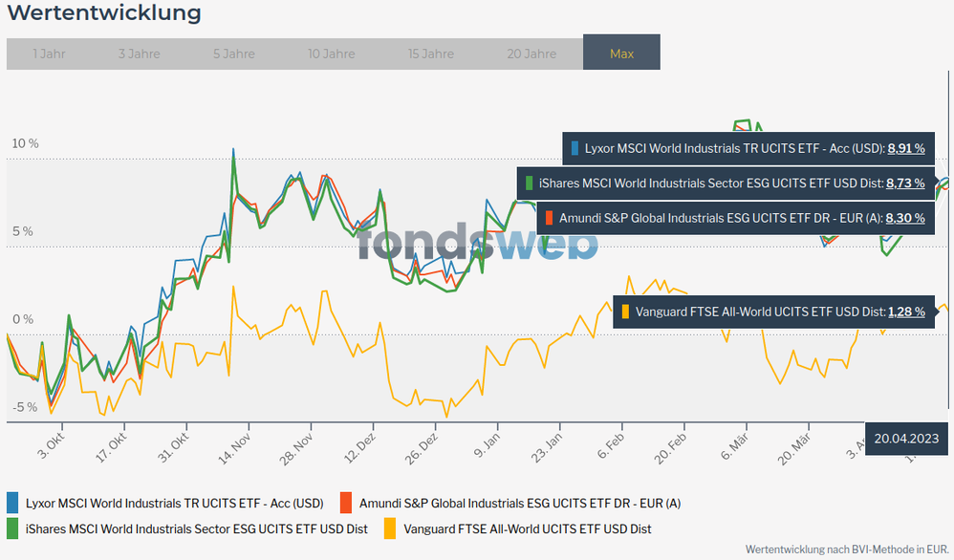Hide Amundi S&P Global Industrials legend entry
Viewport: 954px width, 560px height.
coord(520,503)
